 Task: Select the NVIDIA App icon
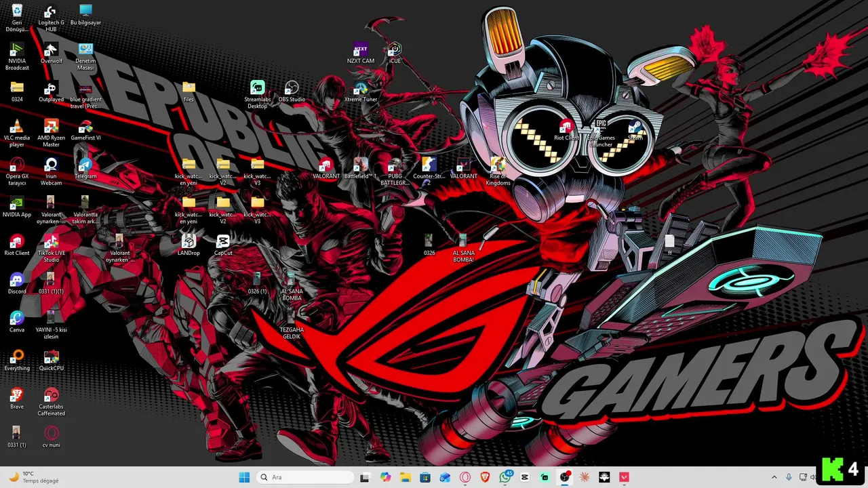coord(17,207)
